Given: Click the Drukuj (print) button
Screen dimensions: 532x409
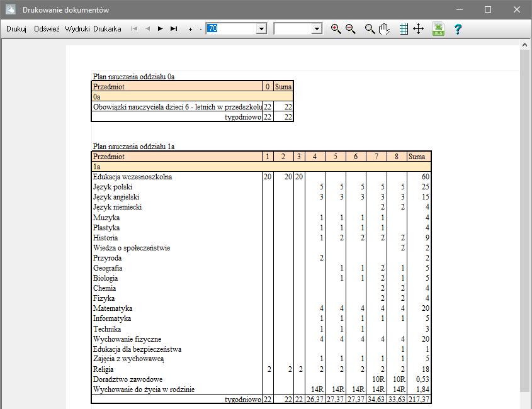Looking at the screenshot, I should 16,29.
